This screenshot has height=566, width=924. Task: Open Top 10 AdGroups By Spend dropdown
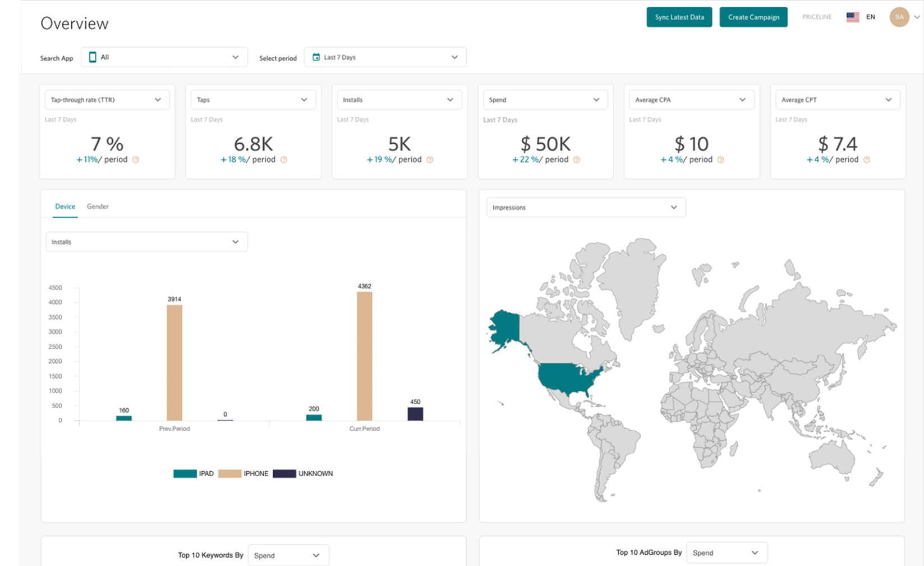727,553
